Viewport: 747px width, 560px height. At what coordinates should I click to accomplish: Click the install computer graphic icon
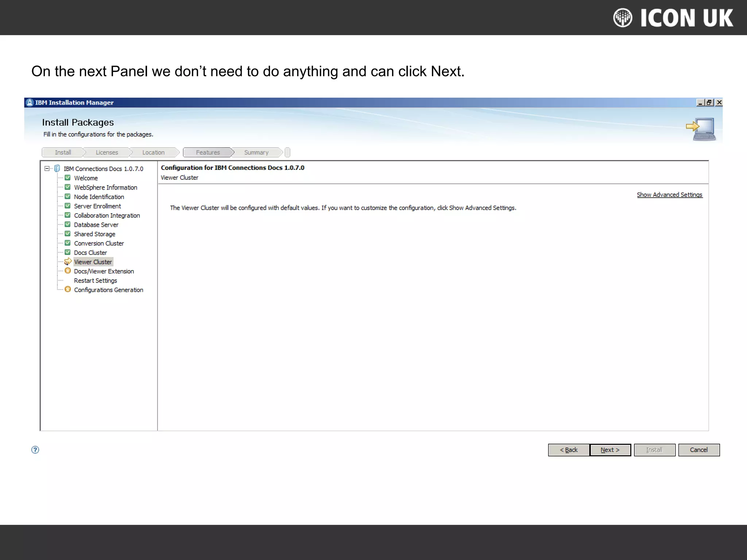pos(701,129)
